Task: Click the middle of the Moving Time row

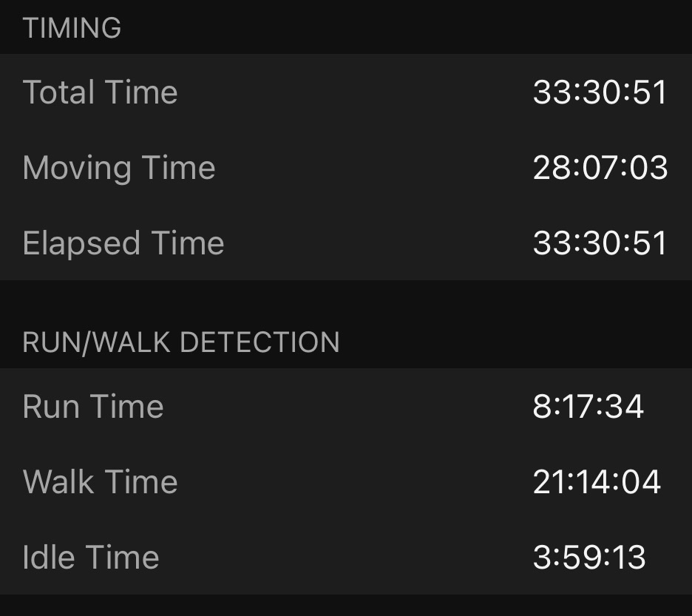Action: tap(346, 168)
